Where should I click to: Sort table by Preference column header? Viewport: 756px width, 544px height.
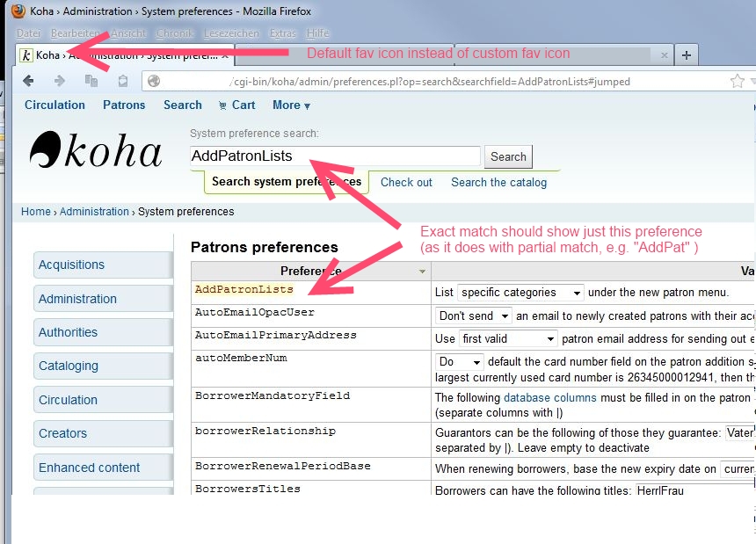click(310, 271)
